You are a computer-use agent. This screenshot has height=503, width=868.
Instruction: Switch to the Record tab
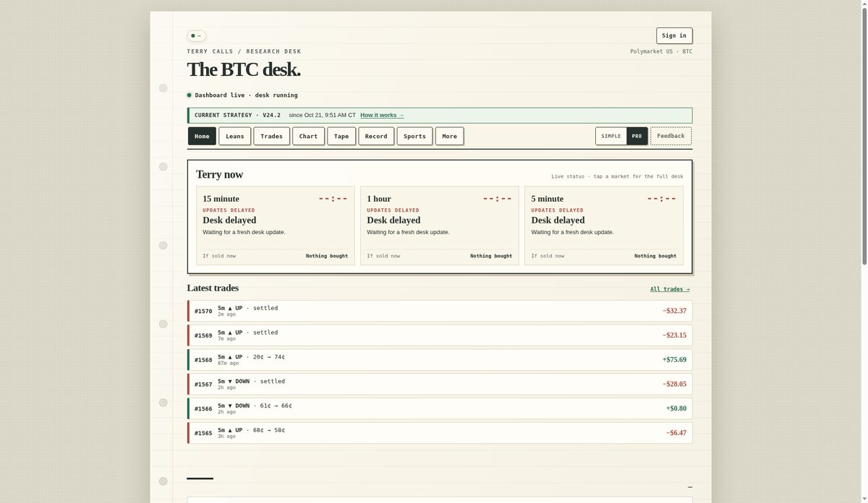point(376,136)
